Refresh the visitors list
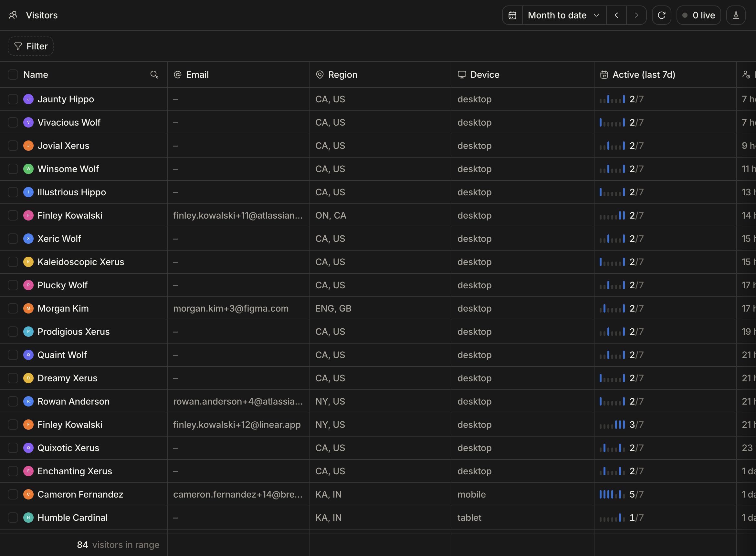 click(661, 15)
